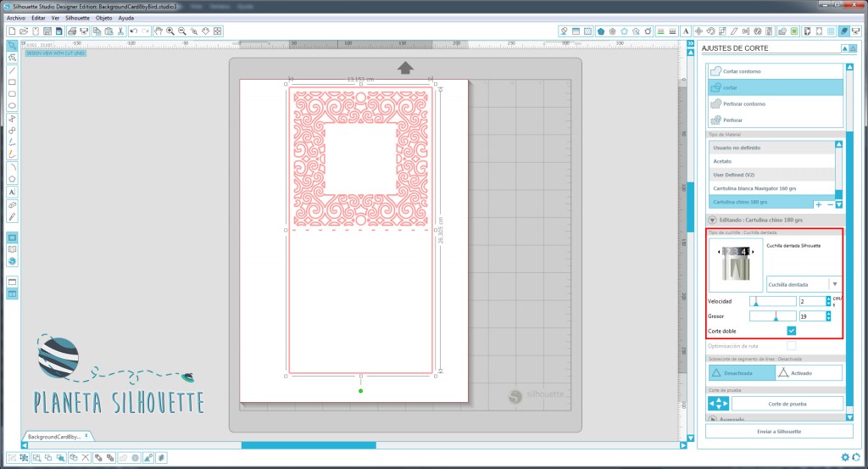
Task: Print the design with printer icon
Action: coord(72,31)
